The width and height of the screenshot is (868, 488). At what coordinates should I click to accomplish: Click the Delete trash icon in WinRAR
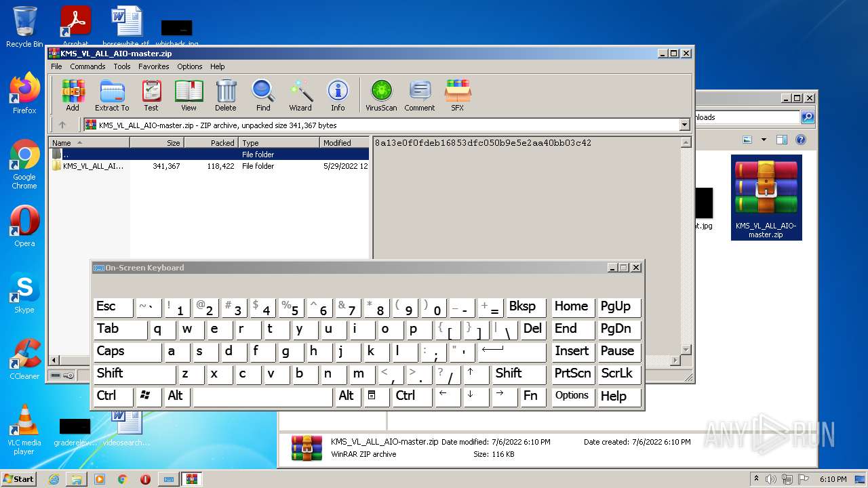(226, 95)
